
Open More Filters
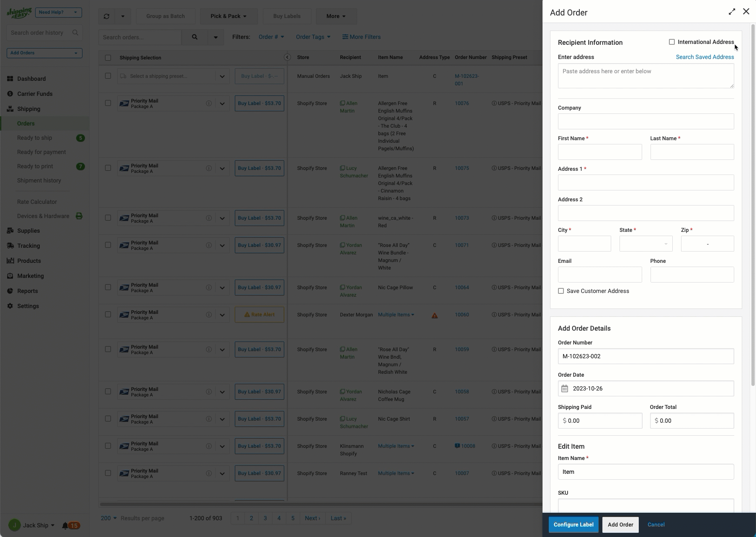(361, 37)
